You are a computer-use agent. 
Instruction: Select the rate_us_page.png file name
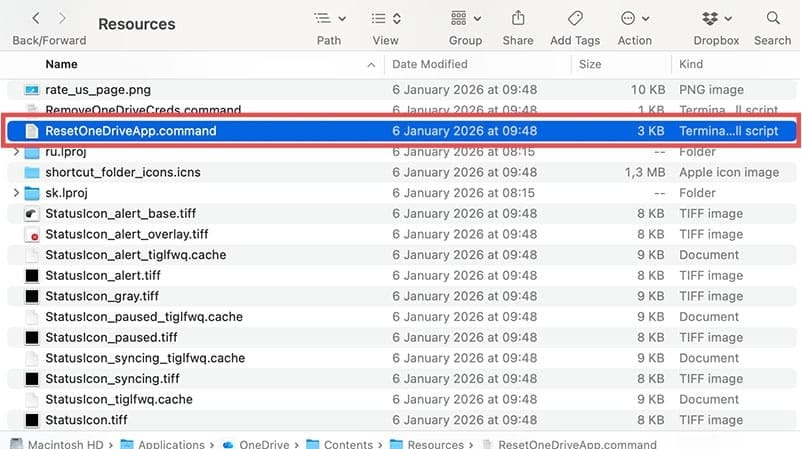(98, 90)
